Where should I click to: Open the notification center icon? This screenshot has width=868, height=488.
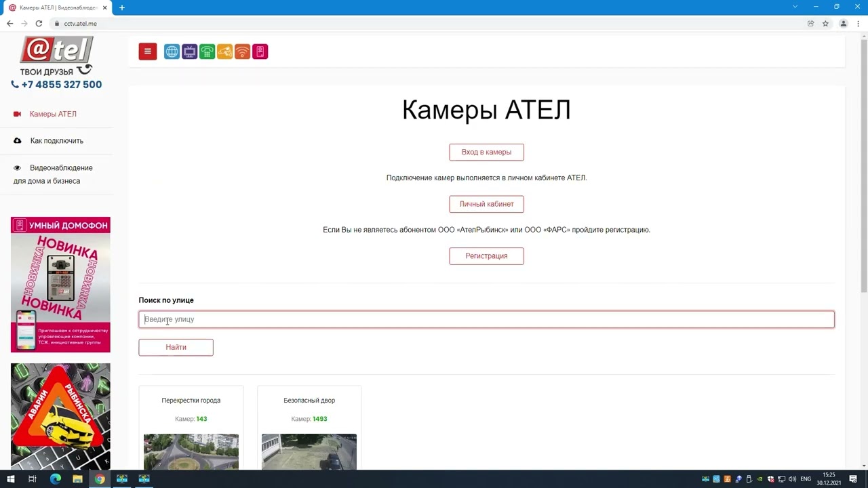853,479
